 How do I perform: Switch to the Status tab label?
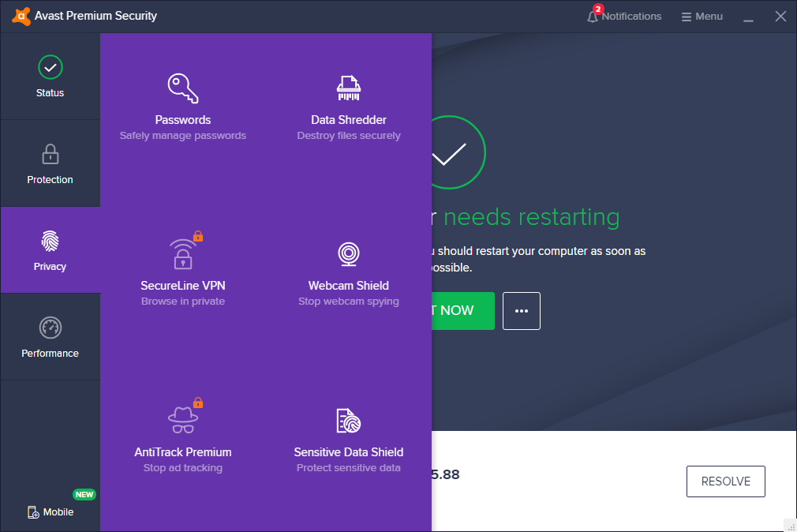pos(51,93)
